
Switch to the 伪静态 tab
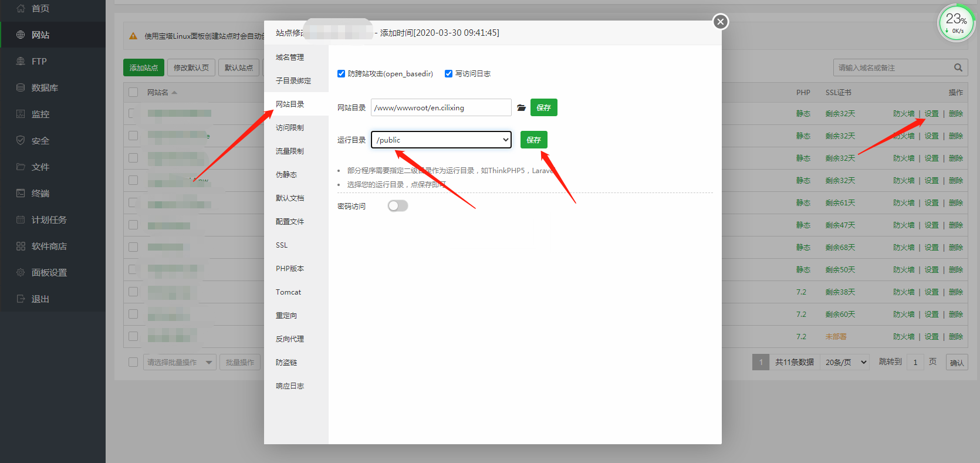coord(286,175)
